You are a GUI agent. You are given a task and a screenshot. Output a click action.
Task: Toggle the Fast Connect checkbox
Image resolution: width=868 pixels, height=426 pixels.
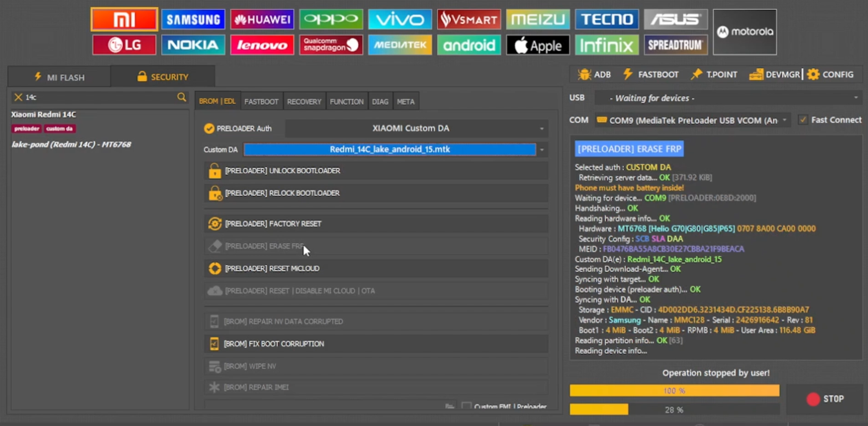[803, 120]
